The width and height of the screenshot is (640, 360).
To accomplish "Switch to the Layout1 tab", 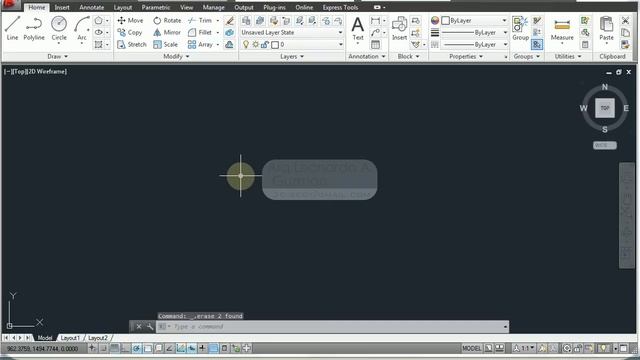I will pyautogui.click(x=70, y=338).
